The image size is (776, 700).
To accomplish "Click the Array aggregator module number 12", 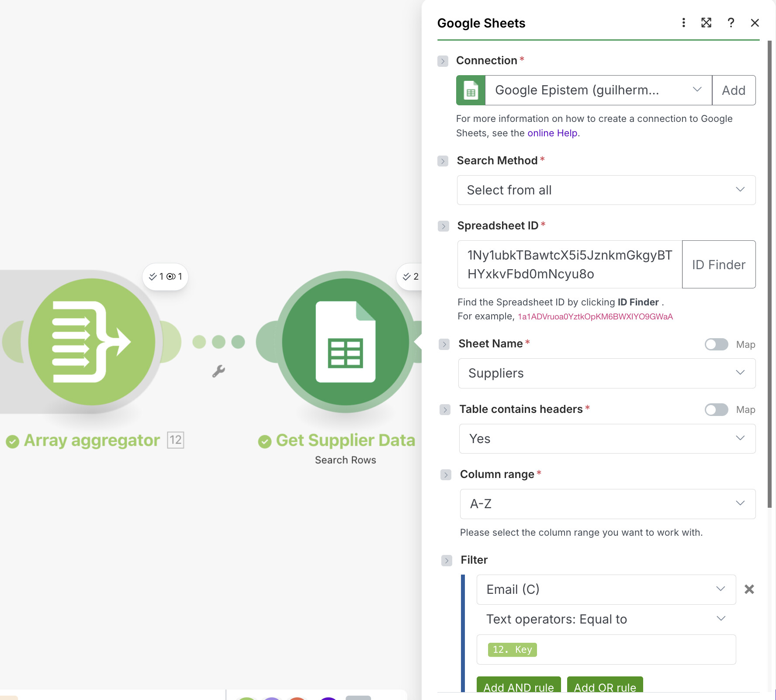I will click(176, 440).
